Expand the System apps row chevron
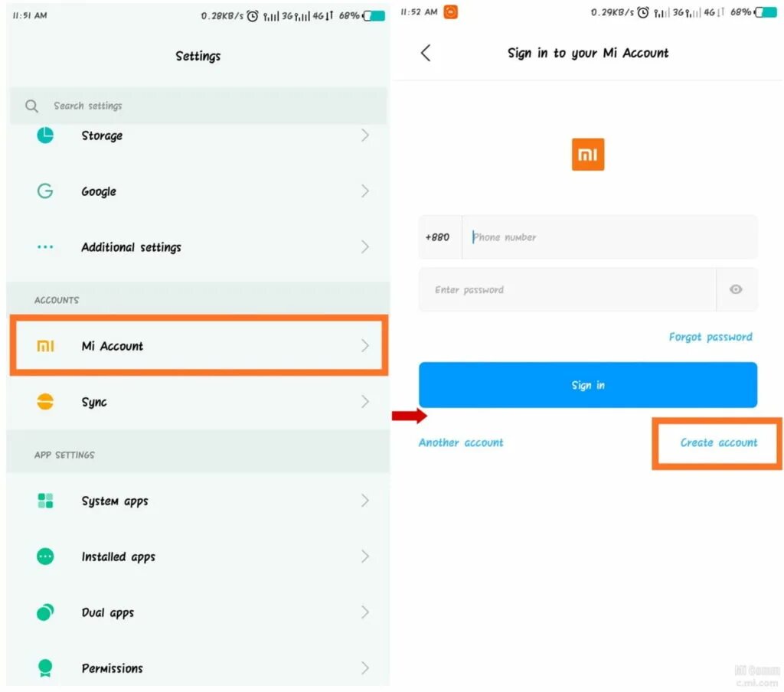 tap(365, 501)
